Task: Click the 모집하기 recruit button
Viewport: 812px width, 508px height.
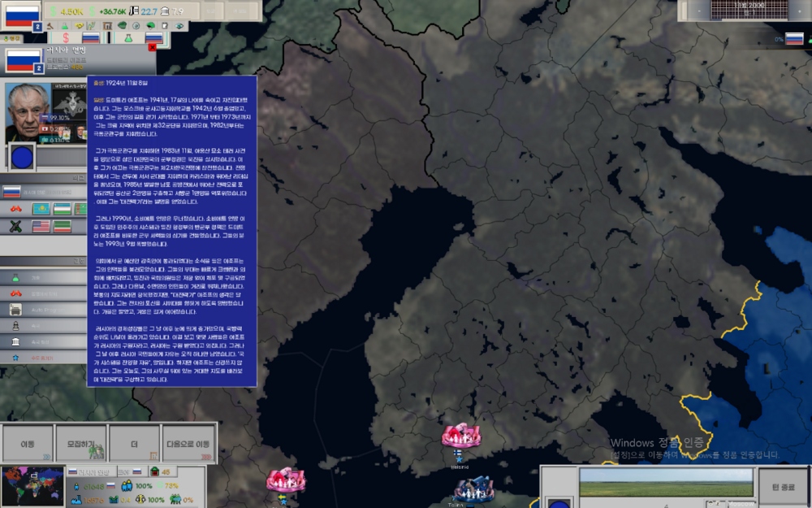Action: tap(81, 444)
